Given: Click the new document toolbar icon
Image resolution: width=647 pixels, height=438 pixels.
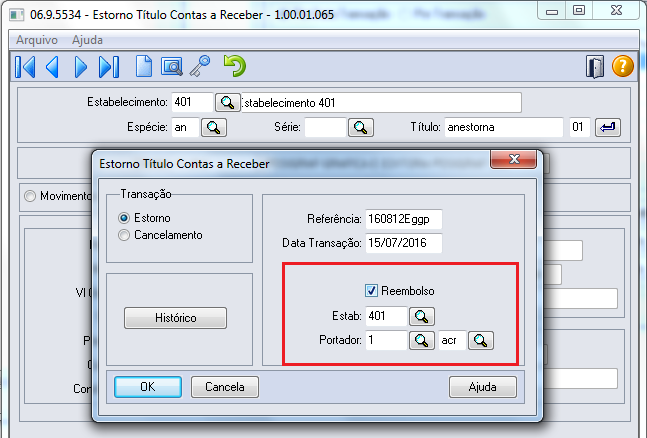Looking at the screenshot, I should 144,66.
